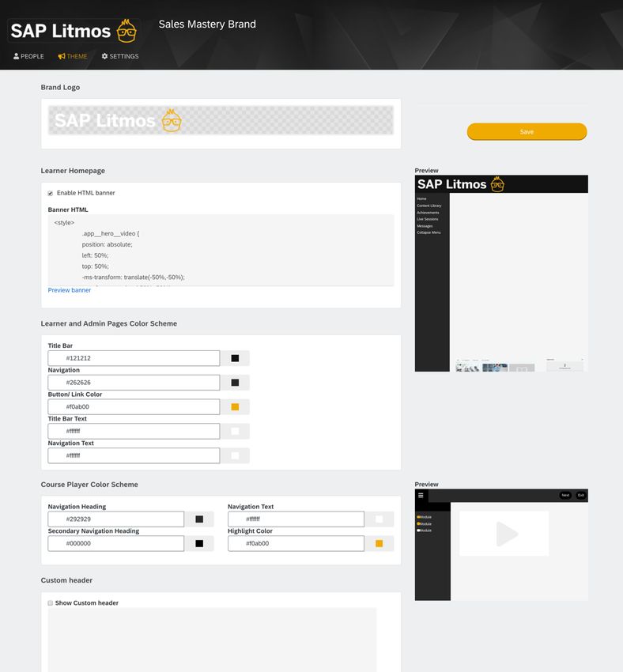Open the Preview banner link
623x672 pixels.
click(x=70, y=290)
